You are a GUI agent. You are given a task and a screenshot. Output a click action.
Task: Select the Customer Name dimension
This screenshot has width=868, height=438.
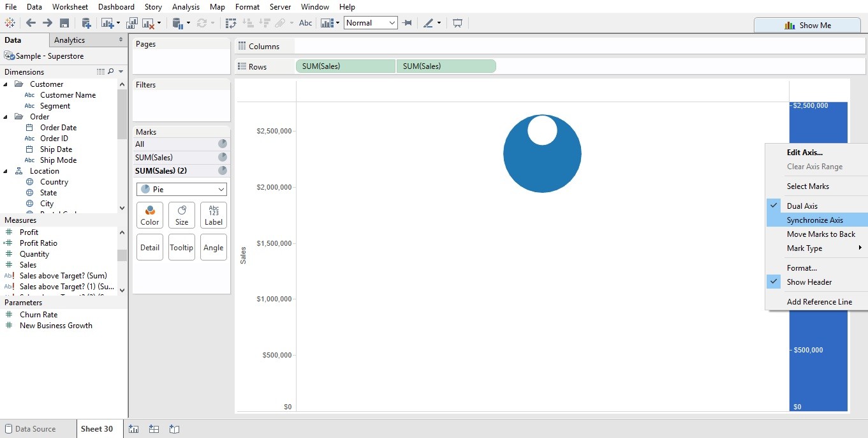point(68,94)
